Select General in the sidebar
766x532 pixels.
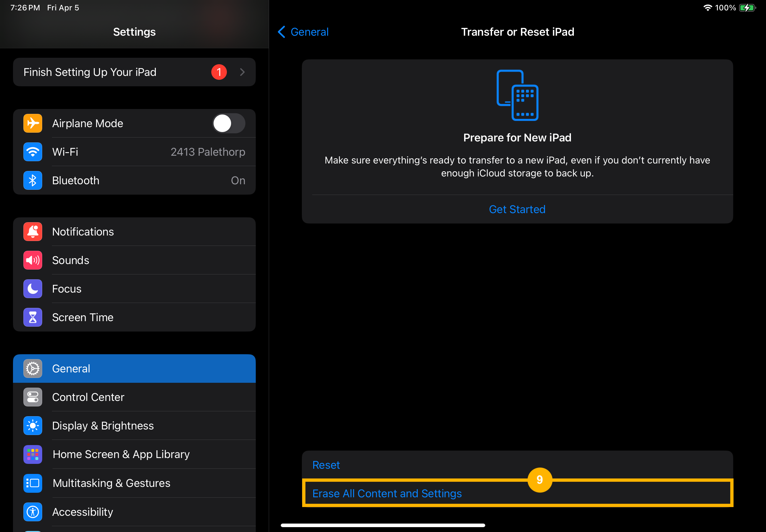point(134,369)
